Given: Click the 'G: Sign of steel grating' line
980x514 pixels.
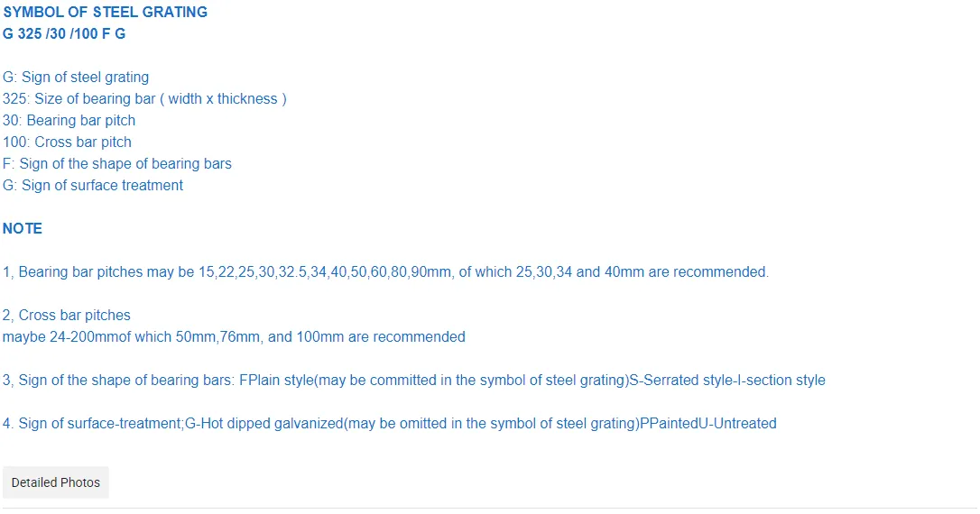Looking at the screenshot, I should pyautogui.click(x=76, y=78).
